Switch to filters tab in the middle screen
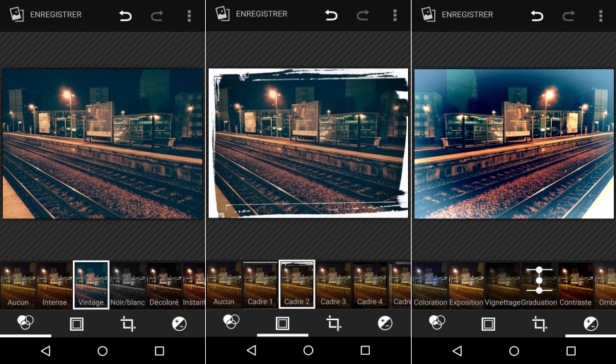This screenshot has height=364, width=616. [x=231, y=322]
